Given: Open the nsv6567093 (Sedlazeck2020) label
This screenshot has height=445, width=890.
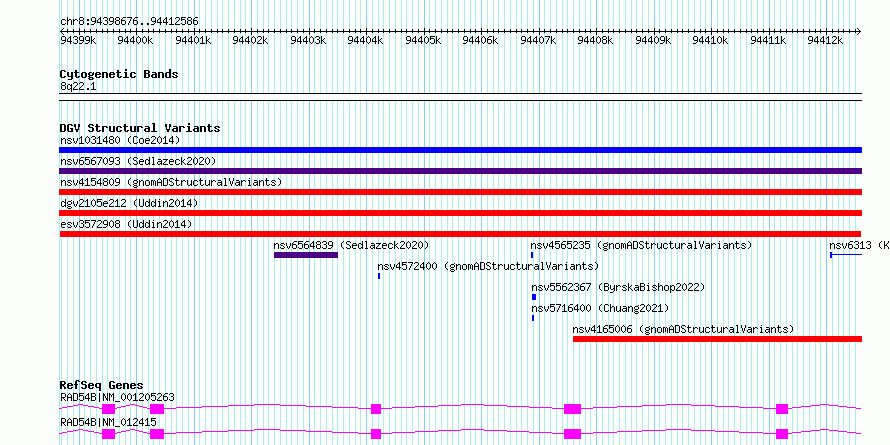Looking at the screenshot, I should 138,161.
